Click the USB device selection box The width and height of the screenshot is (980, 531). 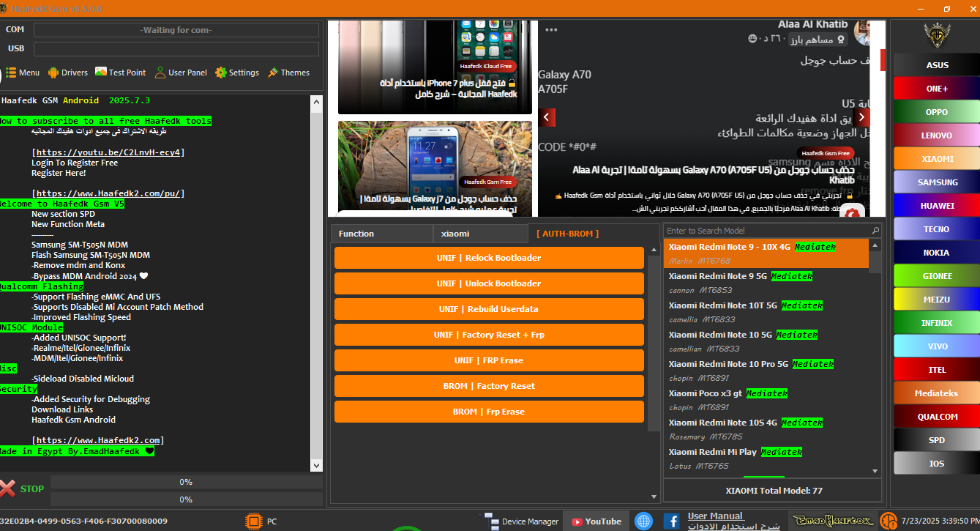(x=176, y=49)
